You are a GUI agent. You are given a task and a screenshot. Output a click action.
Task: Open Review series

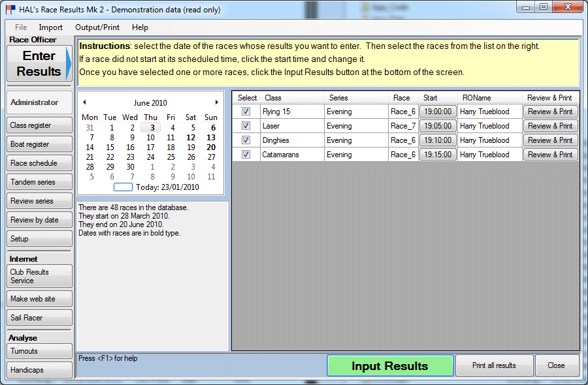pyautogui.click(x=39, y=201)
